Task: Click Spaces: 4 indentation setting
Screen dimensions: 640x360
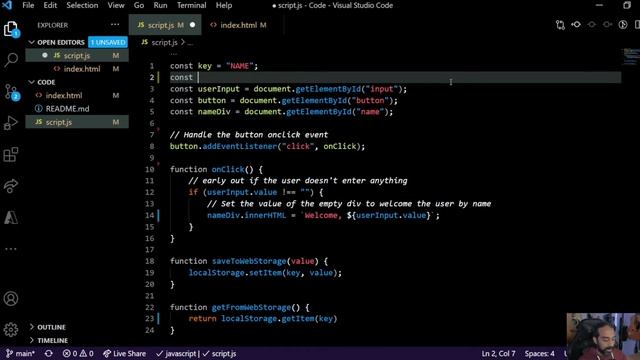Action: [540, 353]
